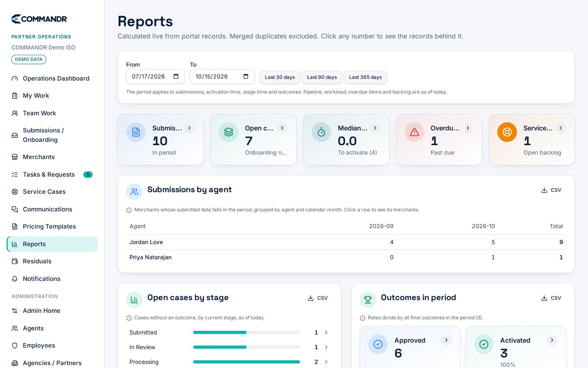Viewport: 588px width, 368px height.
Task: Navigate to Pricing Templates
Action: tap(52, 226)
